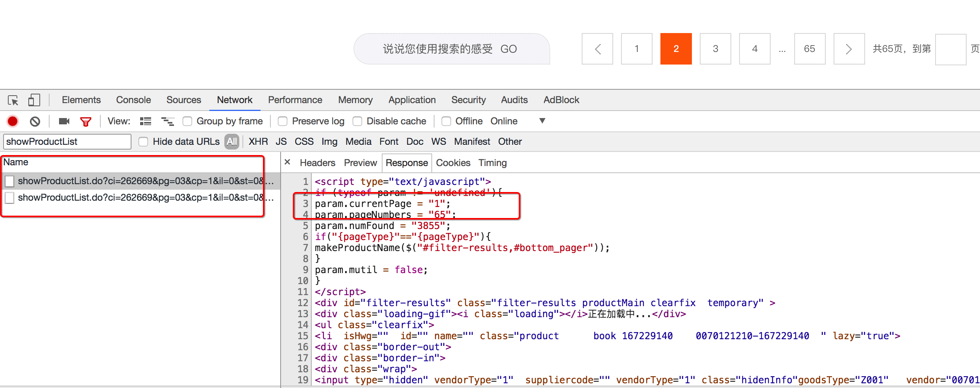Open the Console tab
This screenshot has height=388, width=980.
[x=133, y=100]
